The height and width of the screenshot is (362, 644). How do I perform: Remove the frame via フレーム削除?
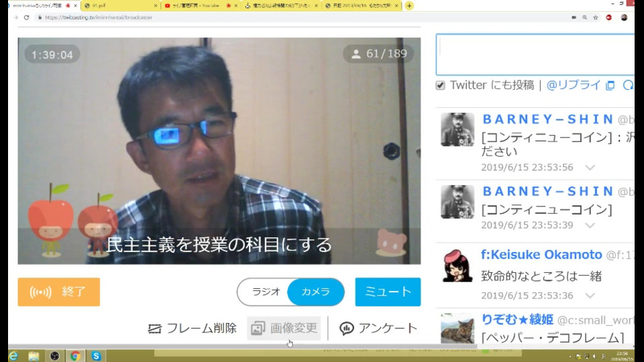193,328
